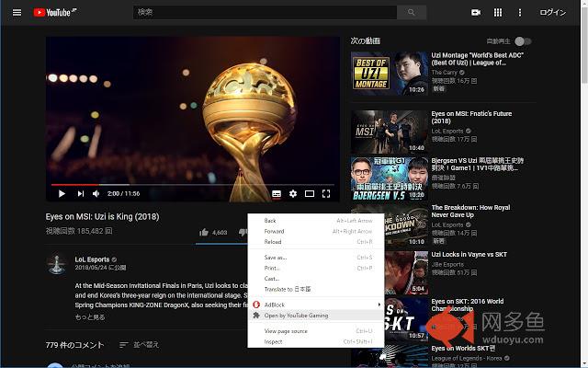Open Fnatic's Future MSI thumbnail
588x368 pixels.
tap(389, 132)
